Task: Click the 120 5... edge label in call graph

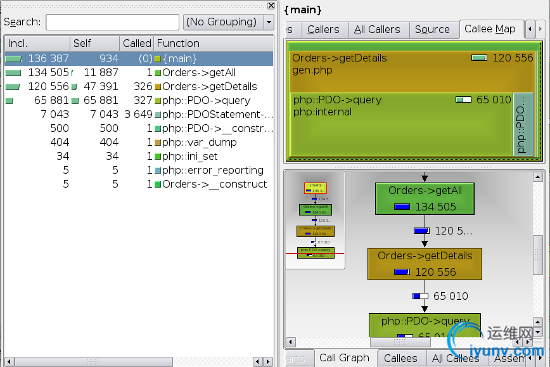Action: coord(454,231)
